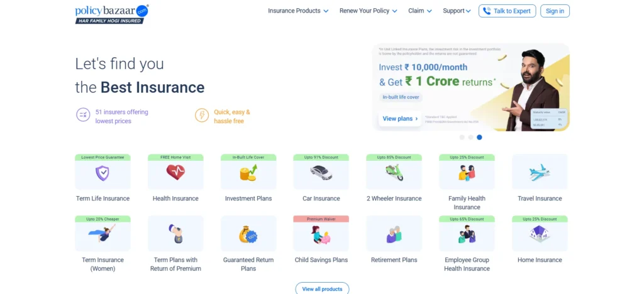Click the Retirement Plans label
Viewport: 644px width, 294px height.
pyautogui.click(x=394, y=260)
